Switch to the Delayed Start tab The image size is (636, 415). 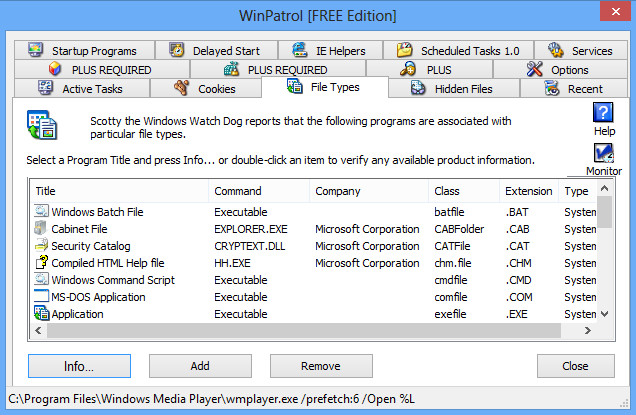[x=217, y=50]
